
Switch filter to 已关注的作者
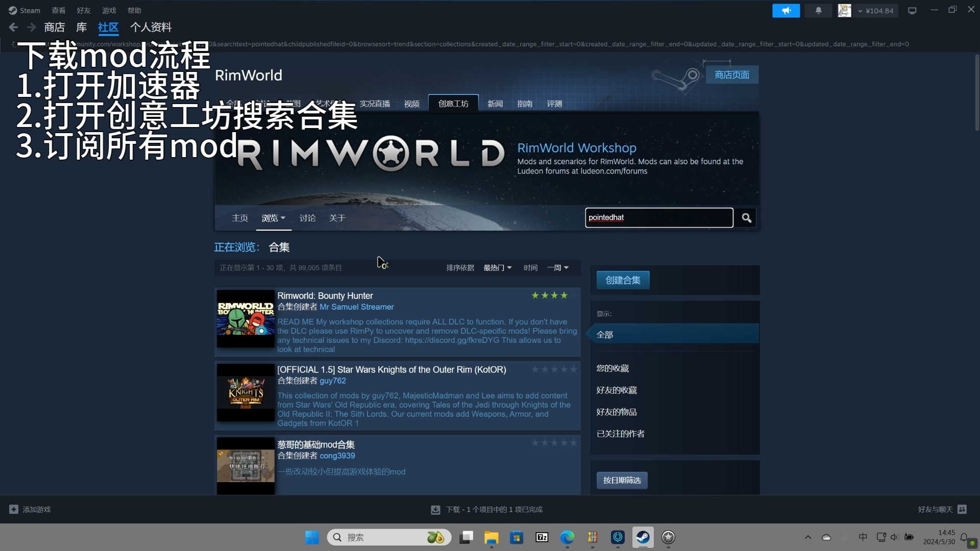pyautogui.click(x=620, y=434)
